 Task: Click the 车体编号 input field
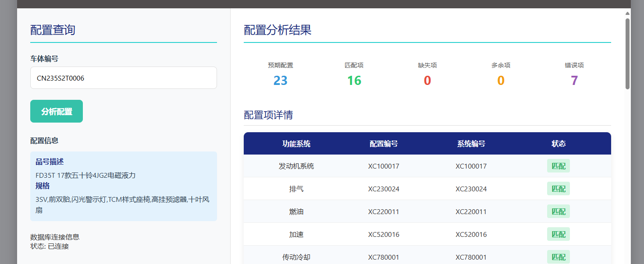tap(123, 78)
